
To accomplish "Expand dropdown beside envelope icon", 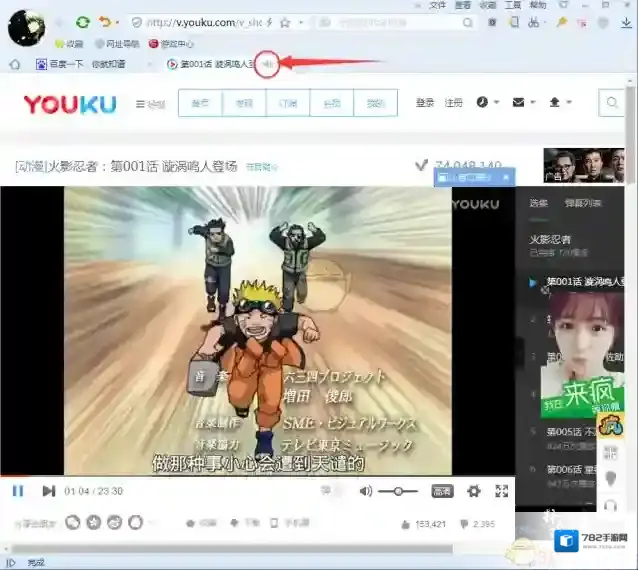I will [x=533, y=103].
